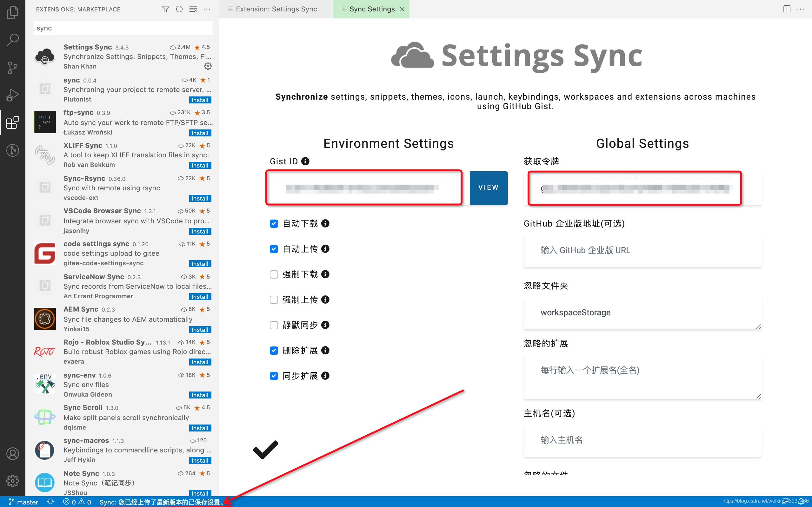Show info icon beside 自动下载

coord(325,223)
